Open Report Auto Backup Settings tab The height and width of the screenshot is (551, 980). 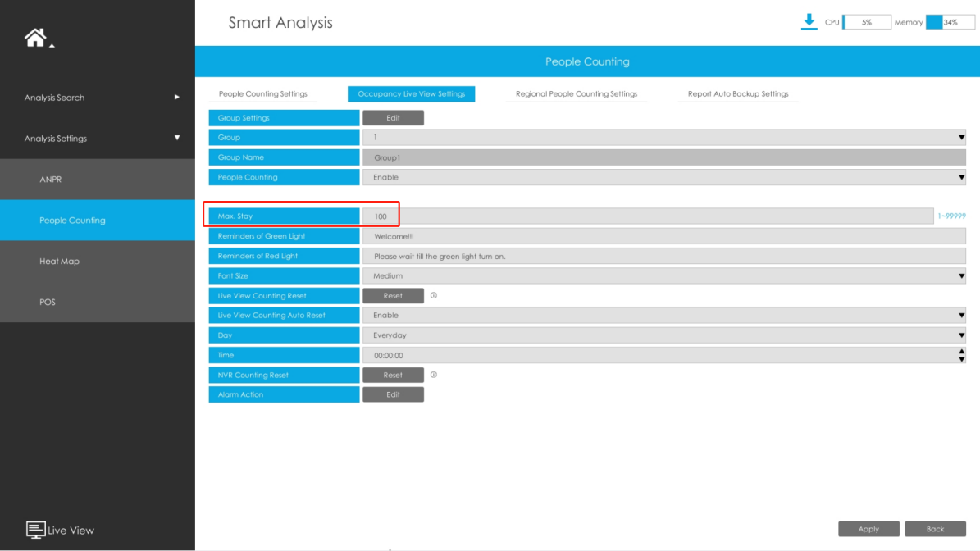pos(738,93)
